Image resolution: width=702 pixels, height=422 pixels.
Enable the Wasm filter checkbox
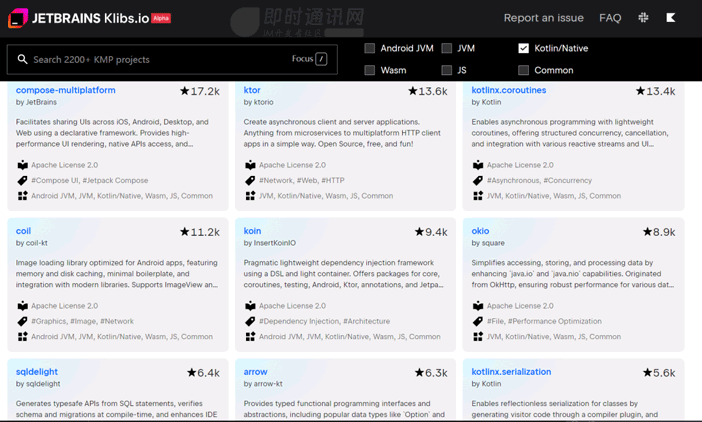pos(369,70)
